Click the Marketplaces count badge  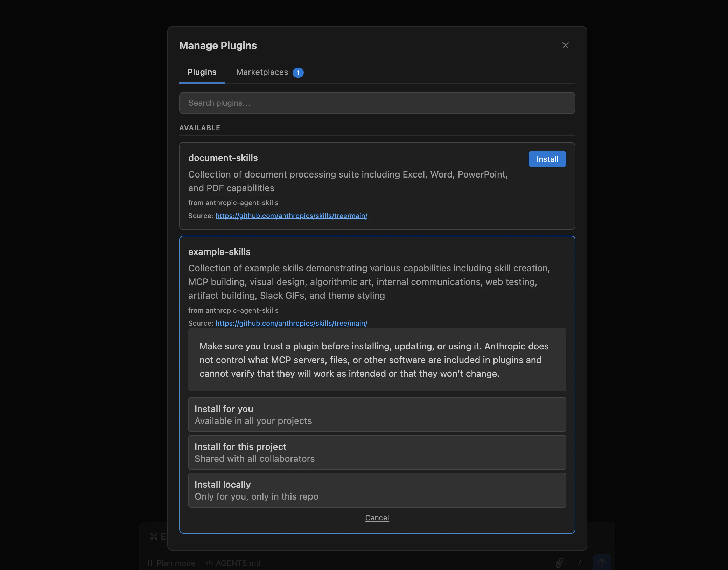point(298,72)
